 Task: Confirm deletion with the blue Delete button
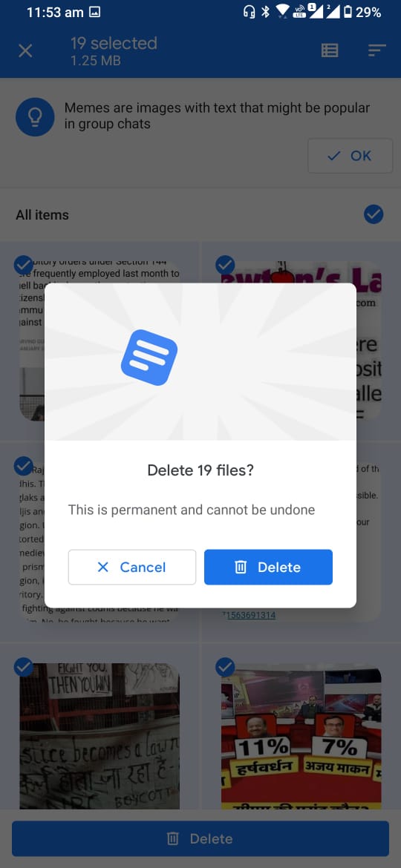point(268,567)
